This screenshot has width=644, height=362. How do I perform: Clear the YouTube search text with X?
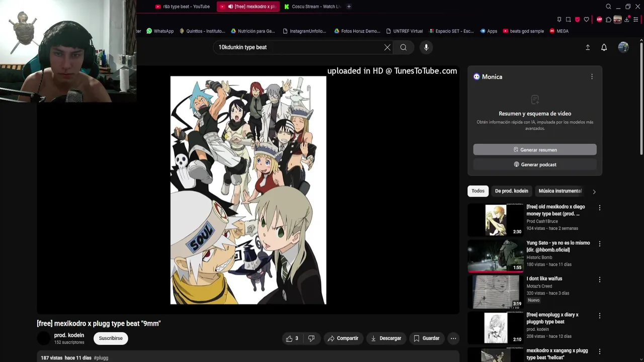tap(387, 47)
